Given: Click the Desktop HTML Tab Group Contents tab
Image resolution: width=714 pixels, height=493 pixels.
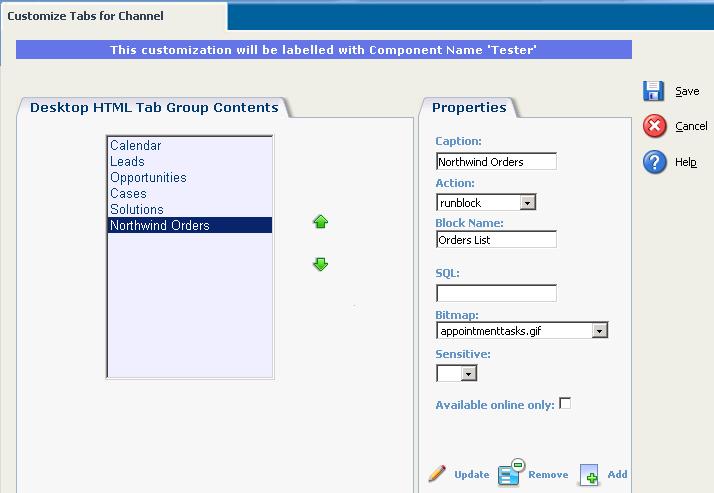Looking at the screenshot, I should (154, 107).
